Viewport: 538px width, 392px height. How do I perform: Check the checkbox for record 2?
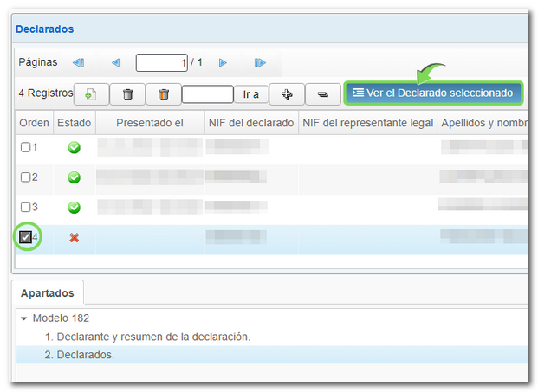click(26, 177)
